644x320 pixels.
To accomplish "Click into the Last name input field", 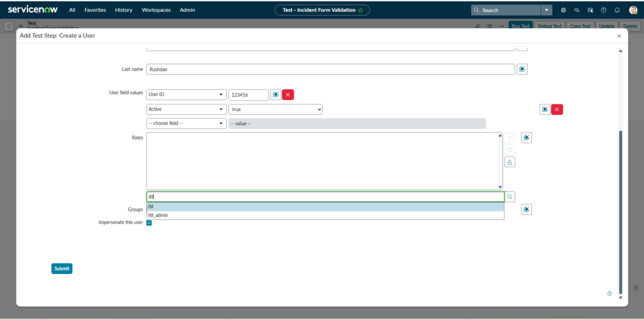I will (x=330, y=69).
